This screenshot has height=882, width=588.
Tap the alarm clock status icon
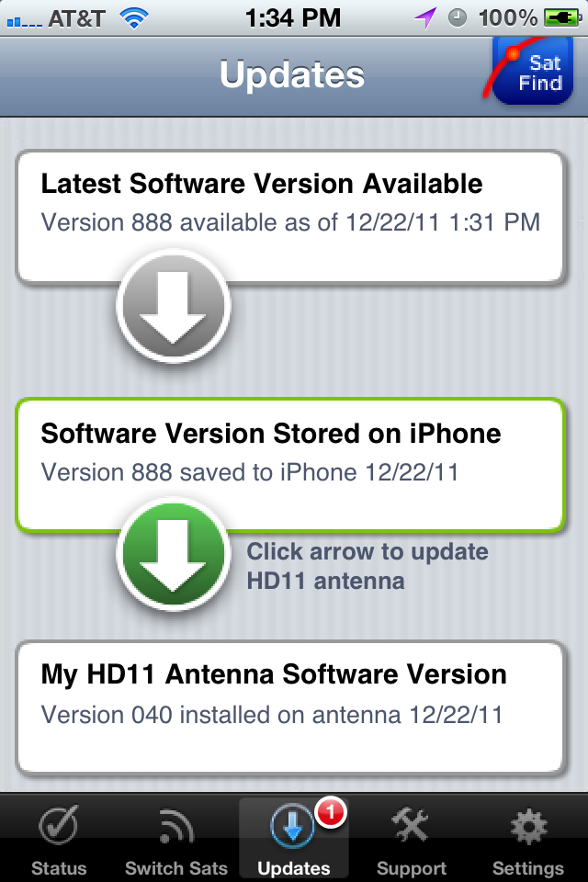458,18
